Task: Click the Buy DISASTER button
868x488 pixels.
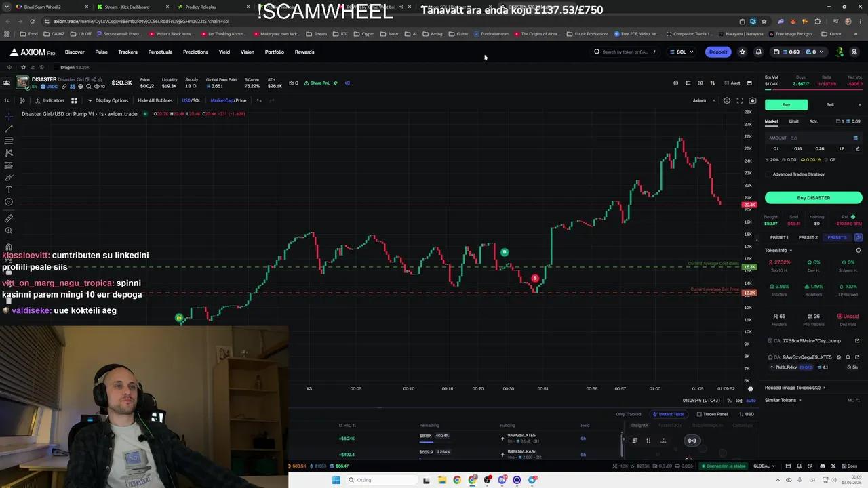Action: (814, 197)
